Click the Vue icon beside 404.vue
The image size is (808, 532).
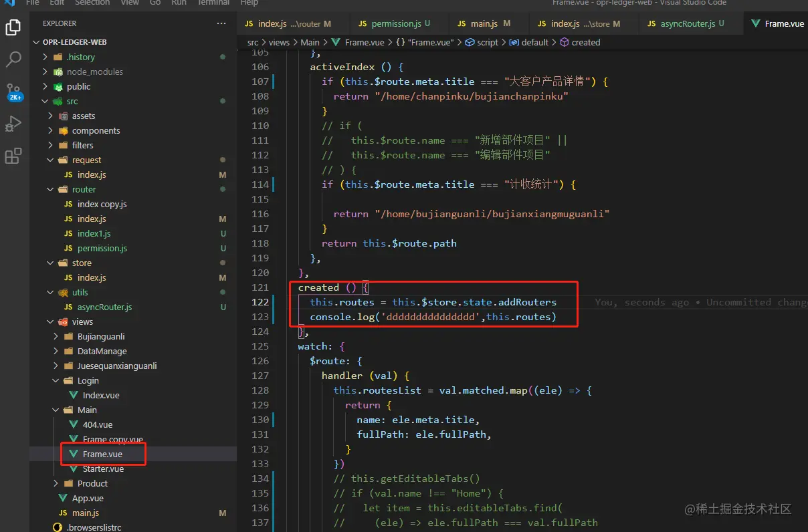pos(74,424)
